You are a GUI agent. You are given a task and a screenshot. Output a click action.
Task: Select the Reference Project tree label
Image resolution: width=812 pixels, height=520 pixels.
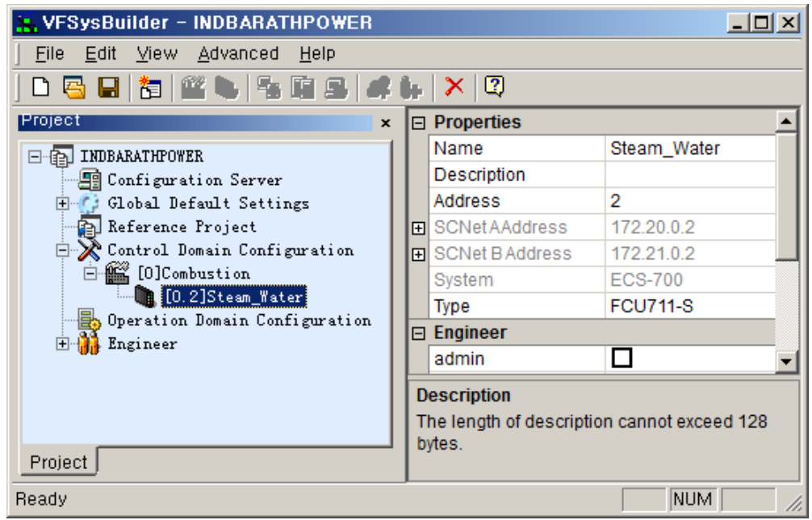coord(182,227)
